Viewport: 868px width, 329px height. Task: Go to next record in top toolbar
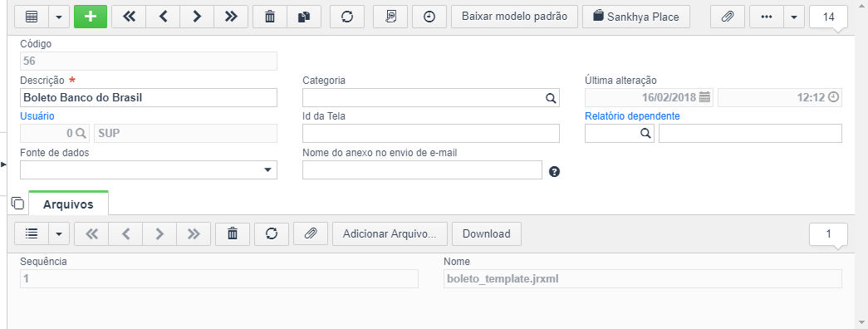coord(197,17)
